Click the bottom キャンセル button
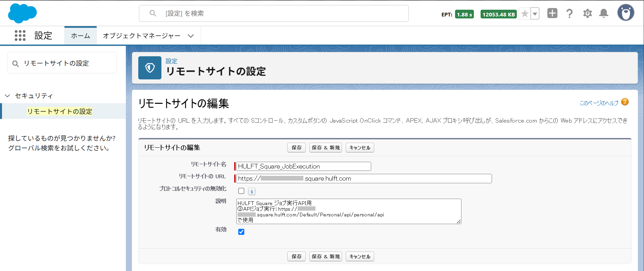 (x=360, y=257)
